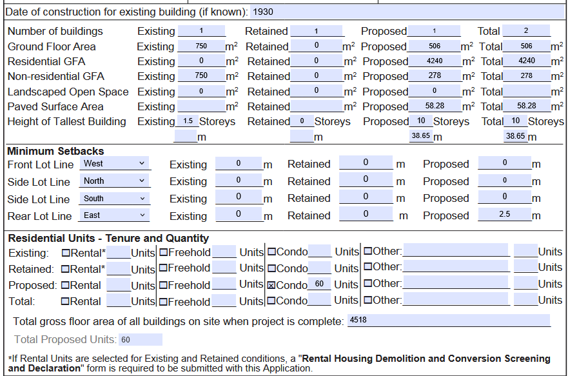Click the Proposed Residential GFA field
The image size is (588, 376).
pyautogui.click(x=435, y=61)
